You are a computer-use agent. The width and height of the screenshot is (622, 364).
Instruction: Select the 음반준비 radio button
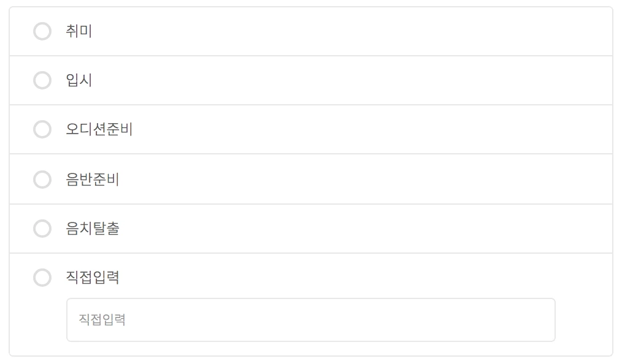click(x=42, y=179)
